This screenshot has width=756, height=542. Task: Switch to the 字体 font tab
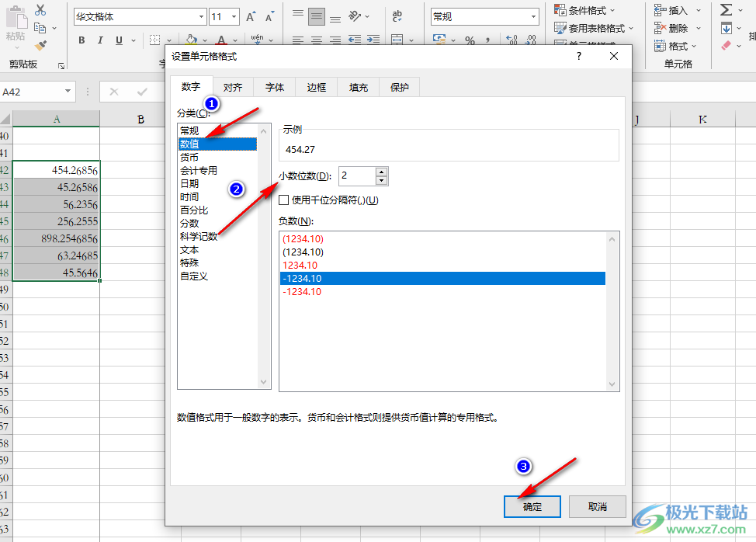click(274, 87)
